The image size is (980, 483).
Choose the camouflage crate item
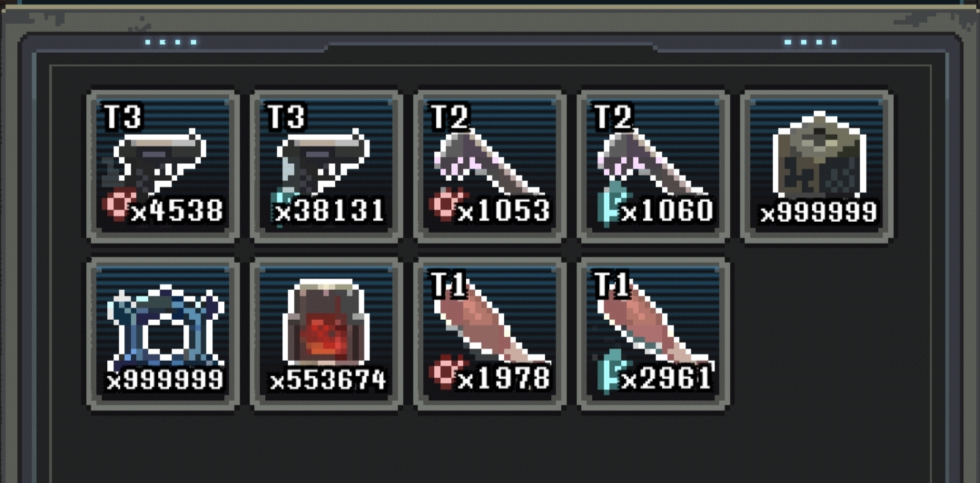[817, 166]
